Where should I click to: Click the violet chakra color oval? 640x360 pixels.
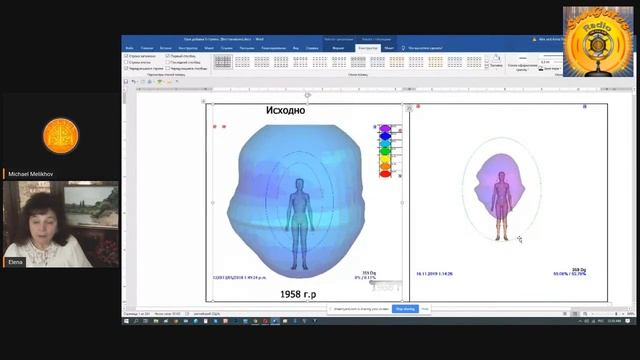pos(385,129)
